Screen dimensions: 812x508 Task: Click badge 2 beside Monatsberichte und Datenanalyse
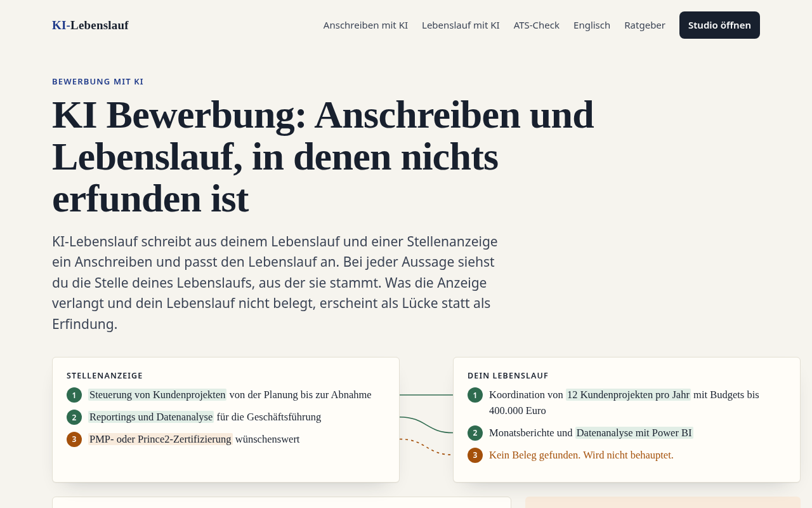click(475, 433)
